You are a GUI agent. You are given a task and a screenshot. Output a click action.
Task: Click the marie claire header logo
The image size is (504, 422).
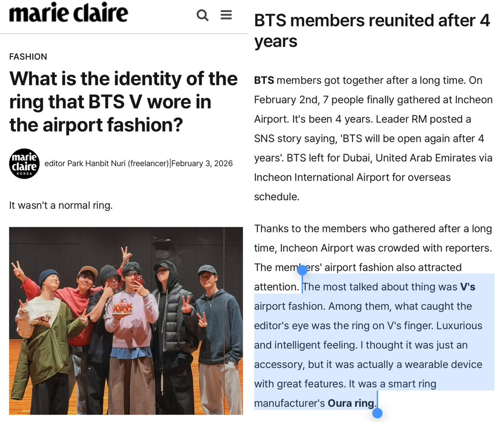coord(69,13)
